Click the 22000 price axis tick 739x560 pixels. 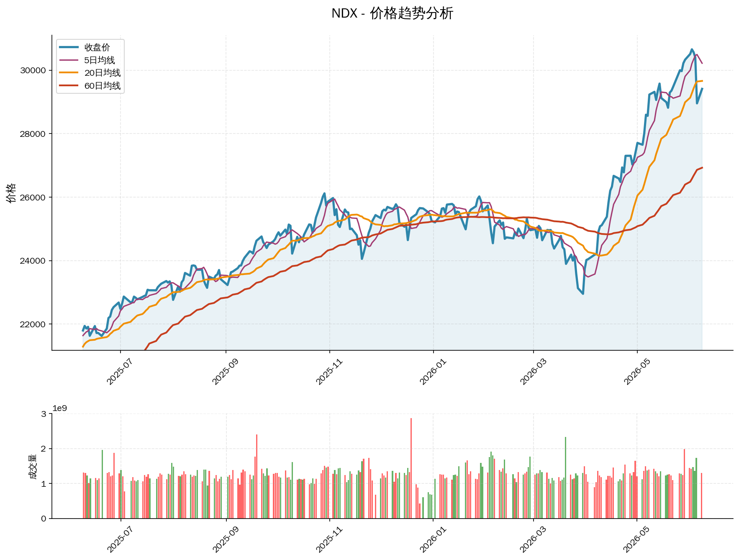[x=33, y=324]
